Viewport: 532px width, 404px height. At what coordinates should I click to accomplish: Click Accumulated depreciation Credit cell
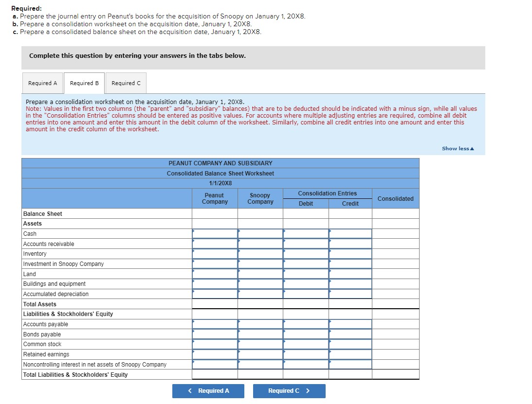pos(350,294)
